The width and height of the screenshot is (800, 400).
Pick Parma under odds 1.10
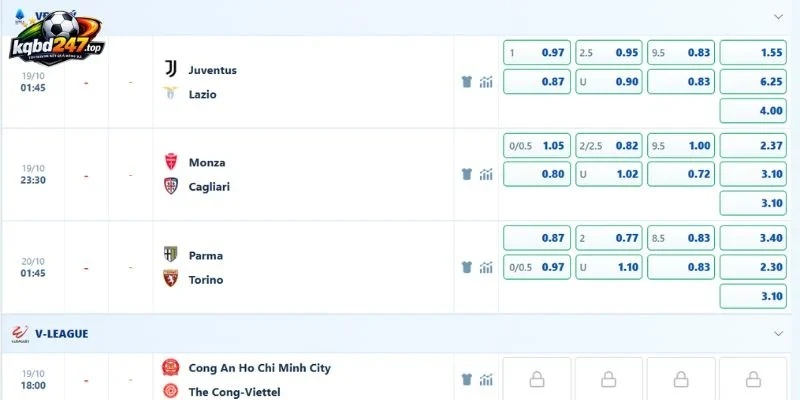click(609, 267)
